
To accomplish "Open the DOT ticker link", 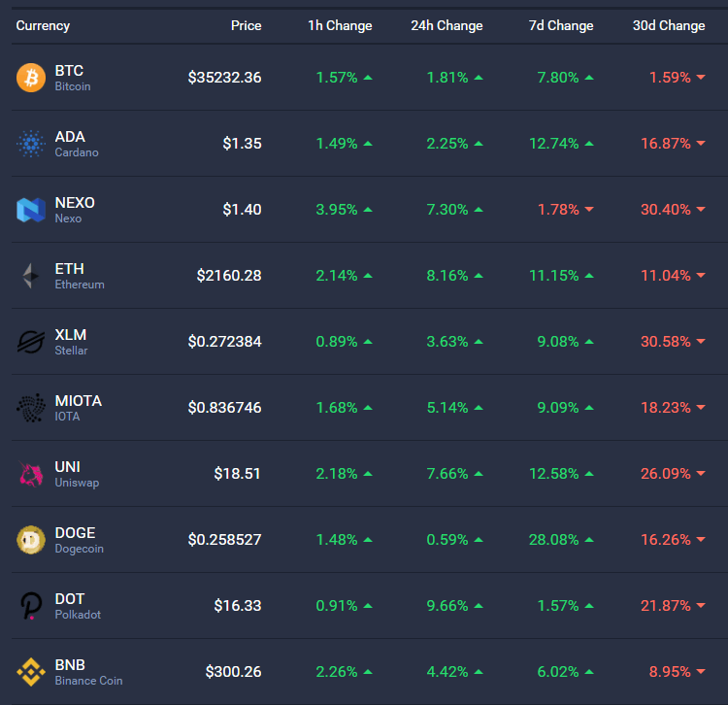I will tap(70, 598).
